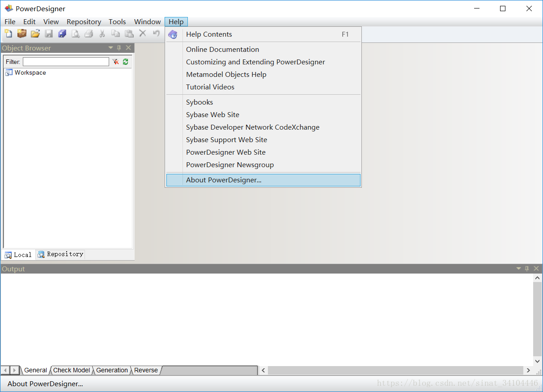Click the Open folder toolbar icon

[x=35, y=34]
